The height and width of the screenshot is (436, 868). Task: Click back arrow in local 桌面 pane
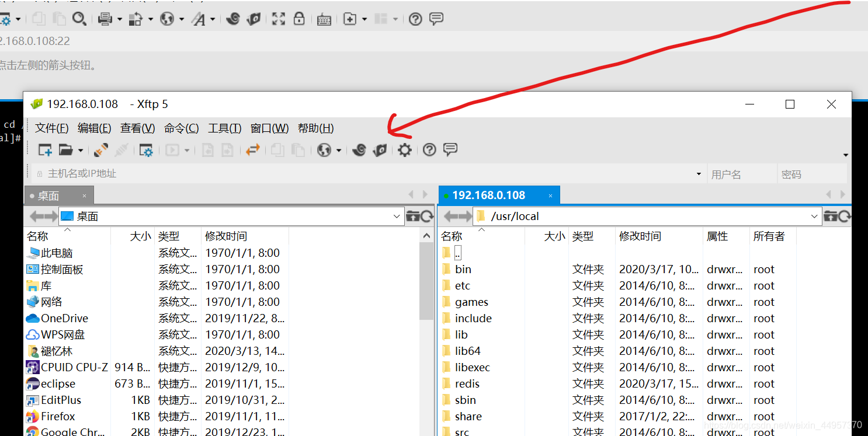(36, 217)
